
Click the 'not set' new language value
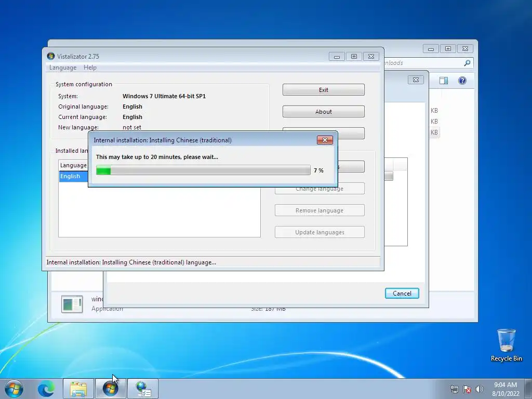[x=131, y=127]
